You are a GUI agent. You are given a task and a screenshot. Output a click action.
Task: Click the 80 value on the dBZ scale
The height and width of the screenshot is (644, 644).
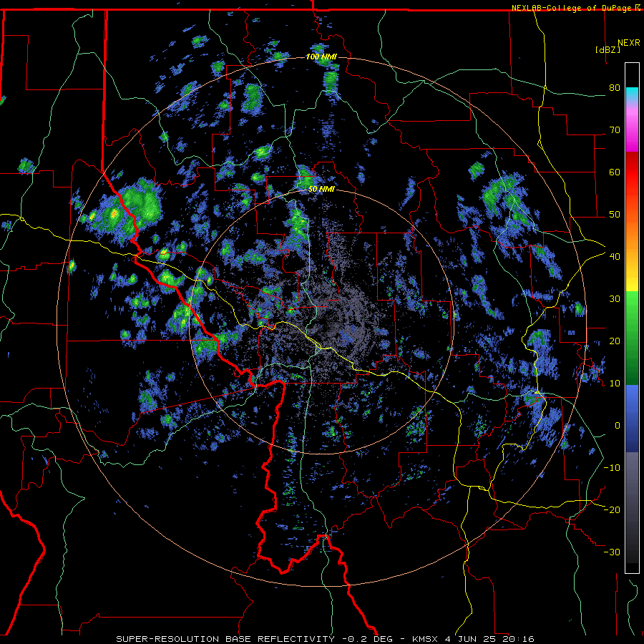coord(615,88)
